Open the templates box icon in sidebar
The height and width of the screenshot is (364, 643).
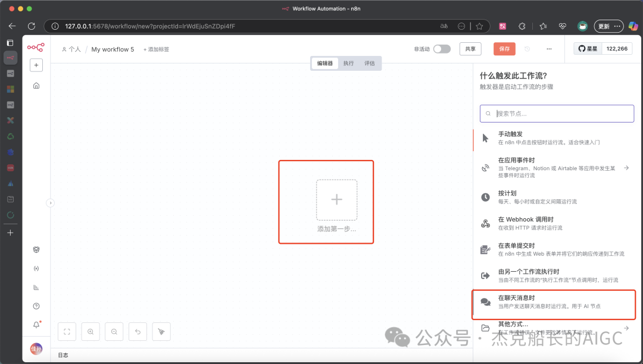pos(36,250)
